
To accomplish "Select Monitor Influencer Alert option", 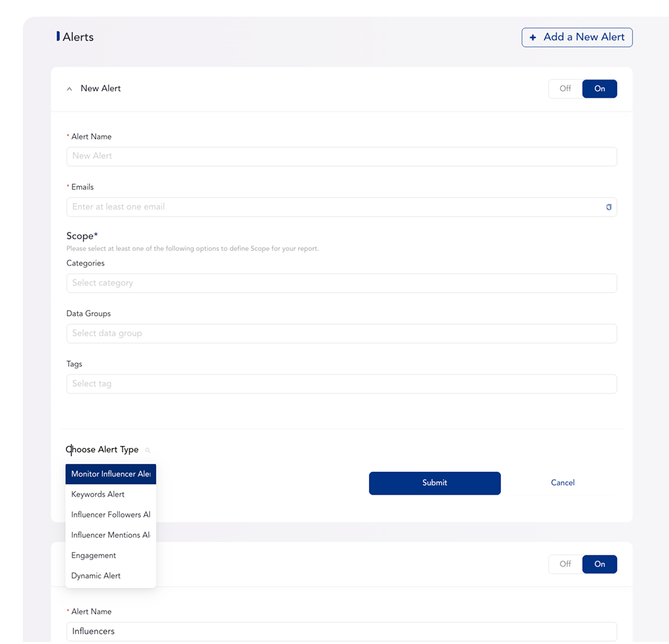I will [x=111, y=474].
